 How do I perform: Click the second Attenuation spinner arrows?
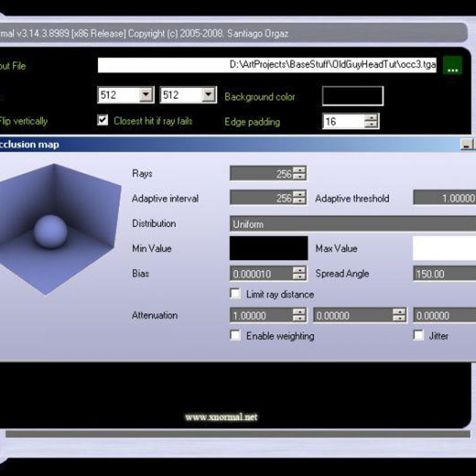(399, 315)
